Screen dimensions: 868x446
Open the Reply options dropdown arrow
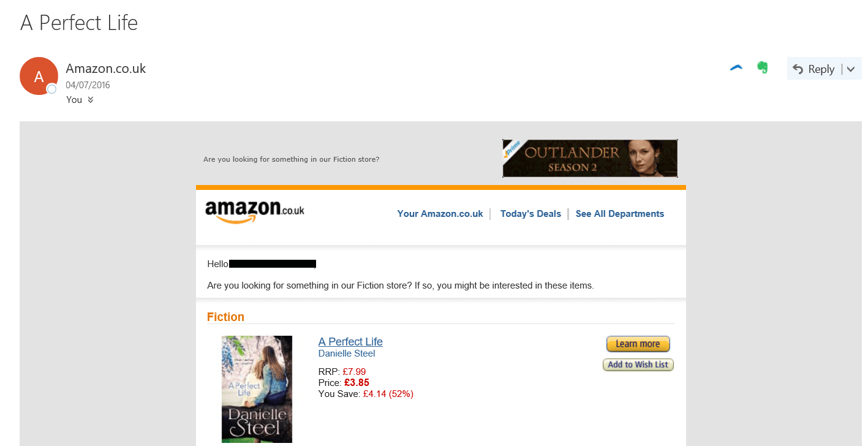coord(850,69)
